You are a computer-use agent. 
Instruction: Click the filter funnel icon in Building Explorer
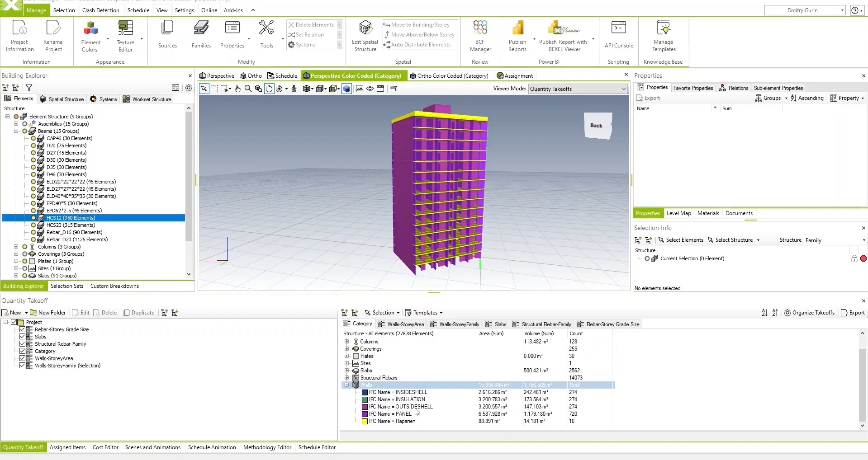pyautogui.click(x=29, y=88)
